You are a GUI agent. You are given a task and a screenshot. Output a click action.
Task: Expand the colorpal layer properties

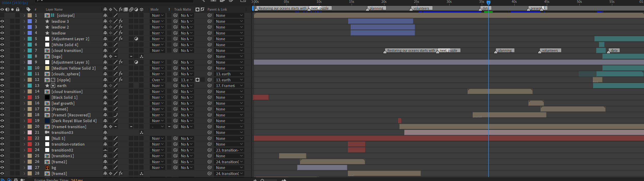tap(24, 15)
